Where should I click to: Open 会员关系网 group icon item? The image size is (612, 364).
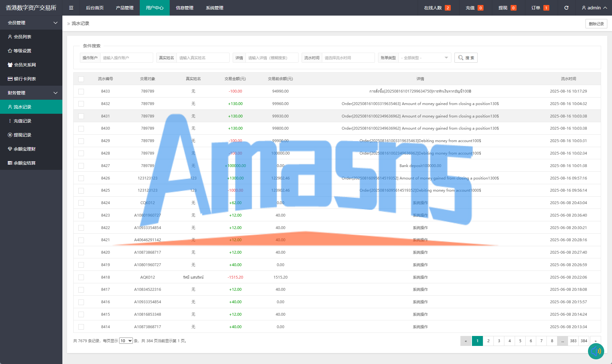tap(10, 65)
